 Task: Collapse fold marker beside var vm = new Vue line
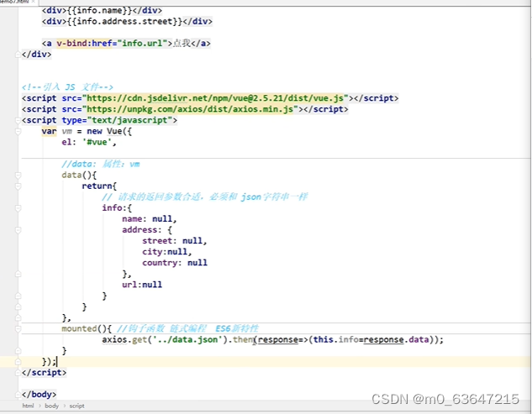[x=18, y=131]
